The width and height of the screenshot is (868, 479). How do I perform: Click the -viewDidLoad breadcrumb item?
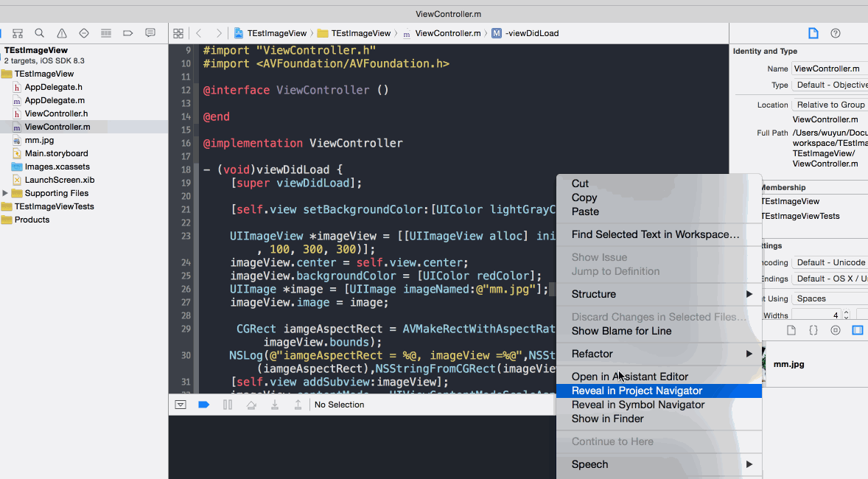click(x=531, y=33)
